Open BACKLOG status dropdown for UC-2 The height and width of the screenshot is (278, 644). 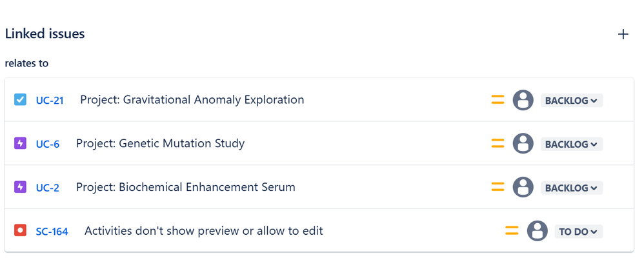(x=571, y=188)
